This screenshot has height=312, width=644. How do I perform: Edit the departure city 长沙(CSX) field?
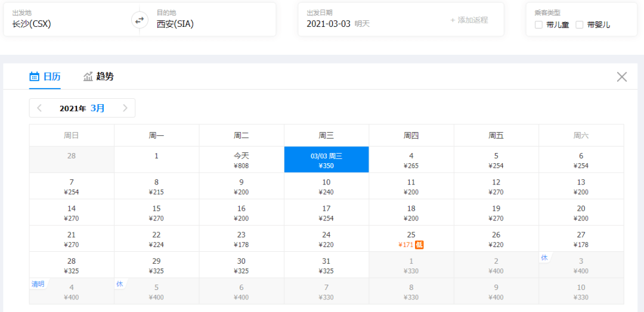pos(66,24)
